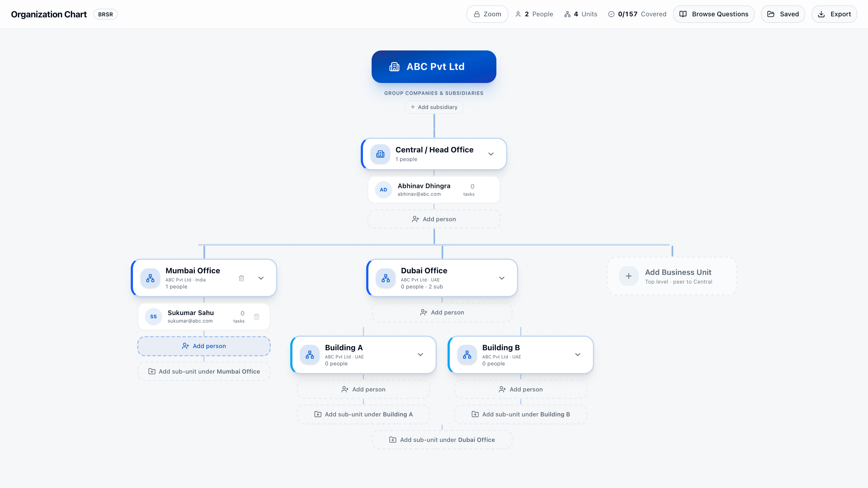Click the plus icon for Add Business Unit
Screen dimensions: 868x488
pos(628,276)
